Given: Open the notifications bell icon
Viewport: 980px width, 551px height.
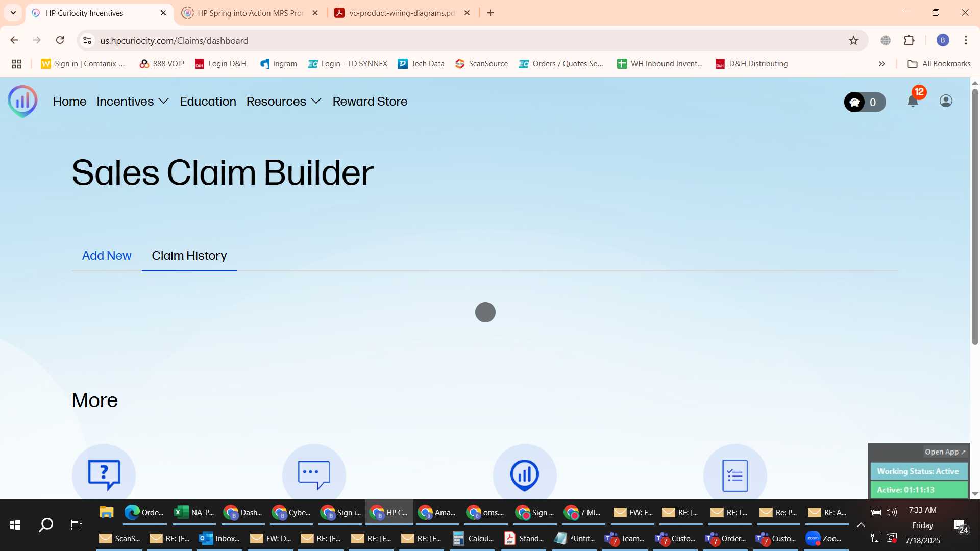Looking at the screenshot, I should pos(913,101).
